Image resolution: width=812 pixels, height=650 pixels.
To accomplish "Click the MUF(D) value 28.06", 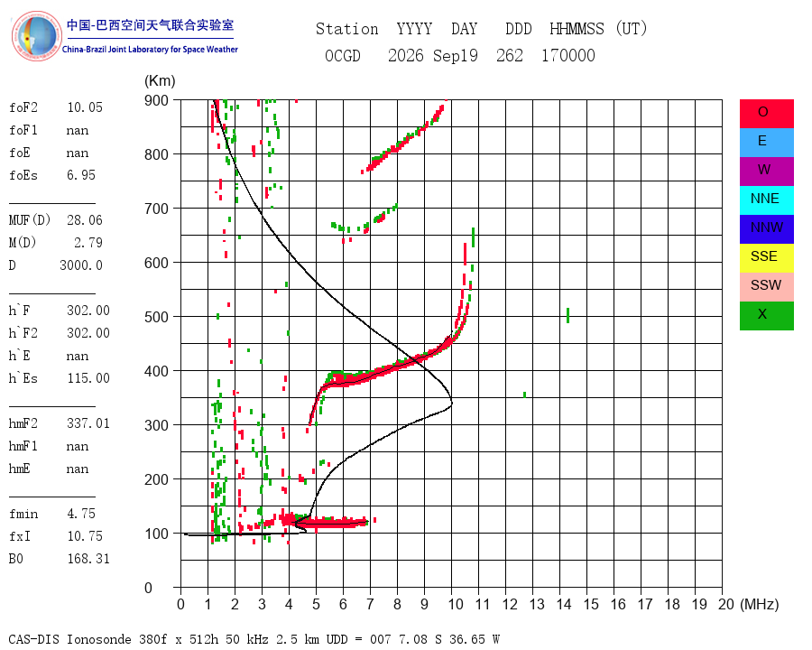I will click(x=85, y=220).
